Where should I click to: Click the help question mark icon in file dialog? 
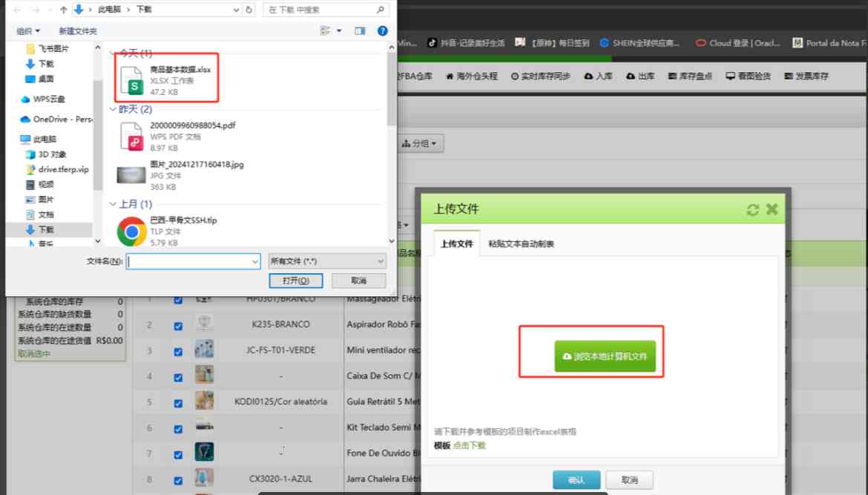tap(382, 31)
